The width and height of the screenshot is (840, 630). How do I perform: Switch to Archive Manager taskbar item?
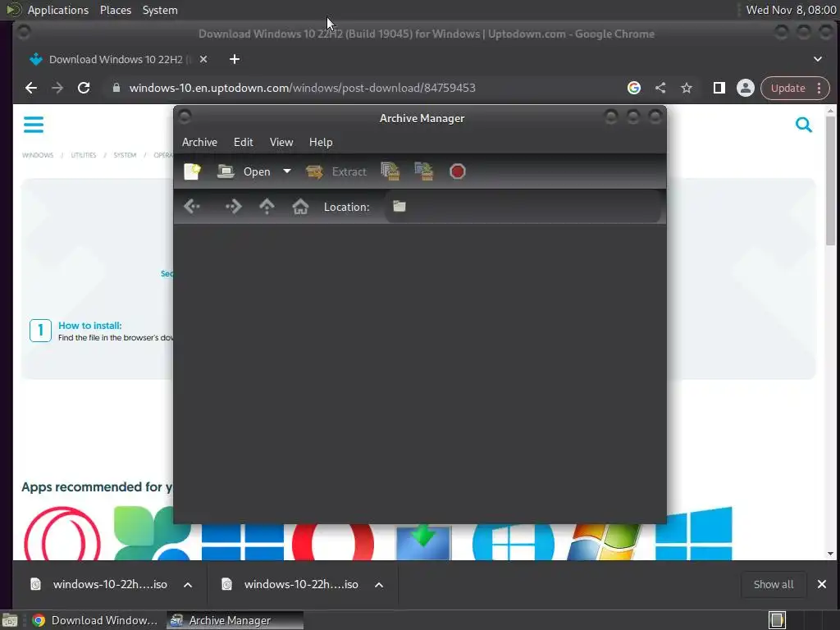point(235,620)
